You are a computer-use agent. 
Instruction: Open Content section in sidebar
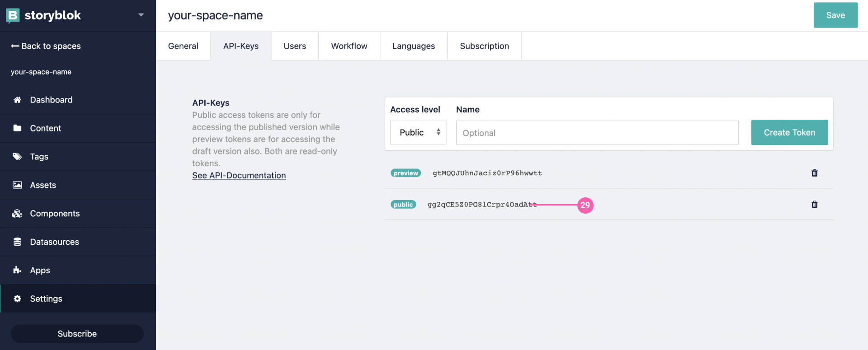click(x=78, y=128)
